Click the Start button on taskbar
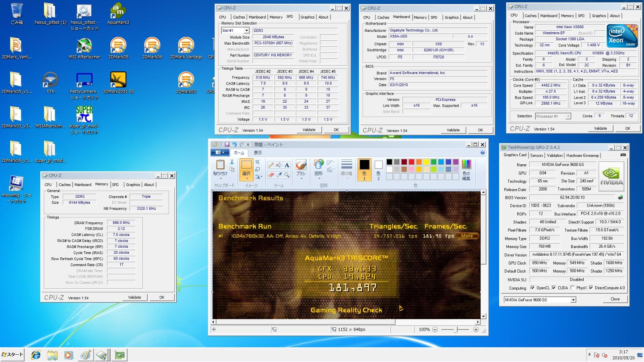The height and width of the screenshot is (362, 644). coord(12,354)
